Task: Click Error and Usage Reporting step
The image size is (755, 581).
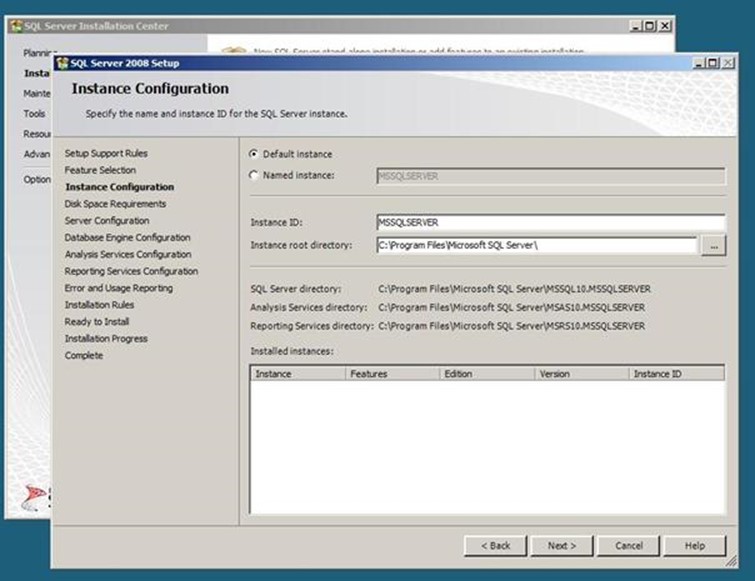Action: (x=118, y=288)
